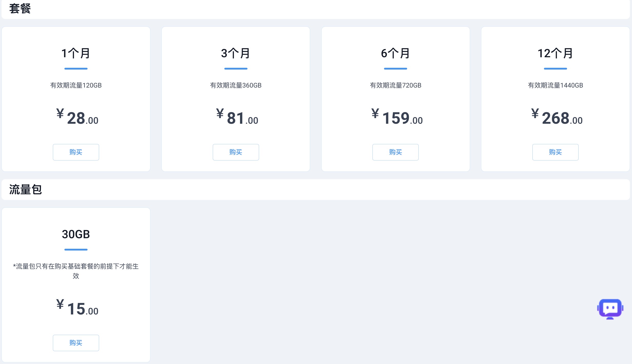Viewport: 632px width, 364px height.
Task: Click the 流量包 section heading
Action: tap(25, 189)
